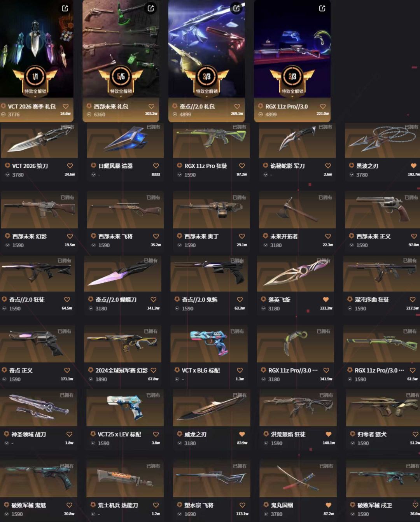Share the 奇点//2.0 礼包 bundle
This screenshot has height=522, width=420.
pyautogui.click(x=236, y=8)
